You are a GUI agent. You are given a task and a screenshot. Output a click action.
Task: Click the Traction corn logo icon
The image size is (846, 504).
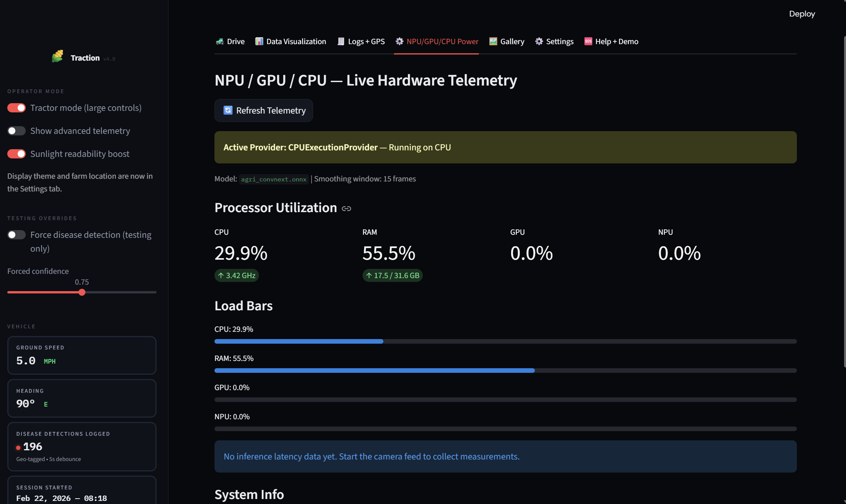58,56
